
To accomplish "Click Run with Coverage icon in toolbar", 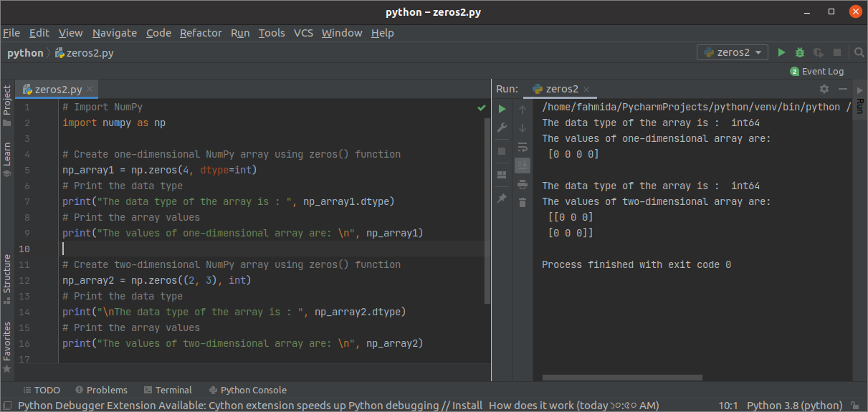I will coord(818,52).
